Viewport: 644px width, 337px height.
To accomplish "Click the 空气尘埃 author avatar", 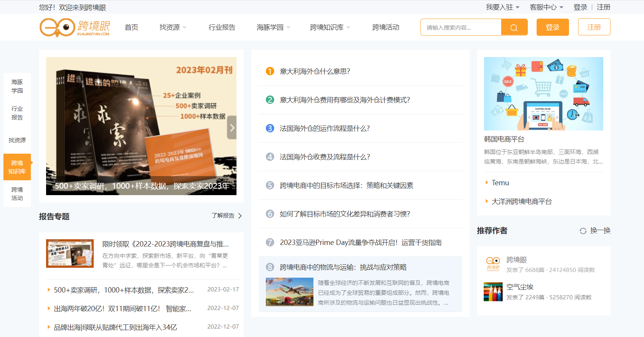I will click(493, 292).
